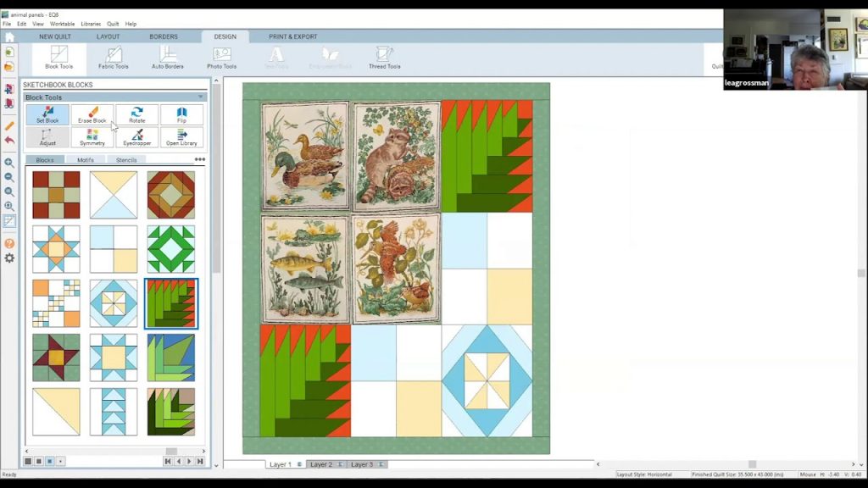Select Auto Borders in the ribbon
Viewport: 868px width, 488px height.
(x=168, y=58)
